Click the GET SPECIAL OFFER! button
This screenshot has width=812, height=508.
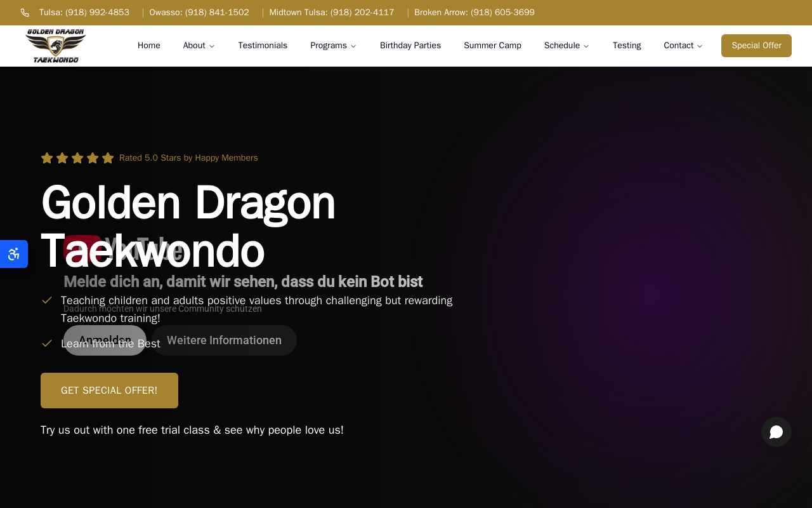coord(109,391)
